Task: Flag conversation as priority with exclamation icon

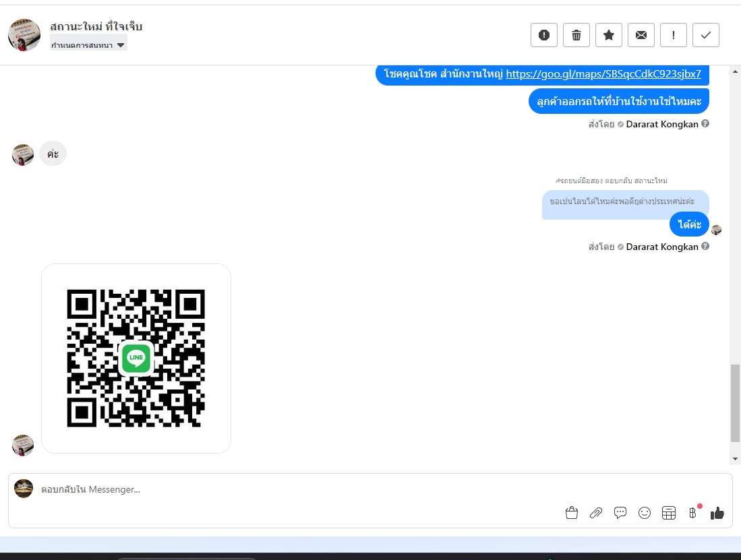Action: pyautogui.click(x=674, y=35)
